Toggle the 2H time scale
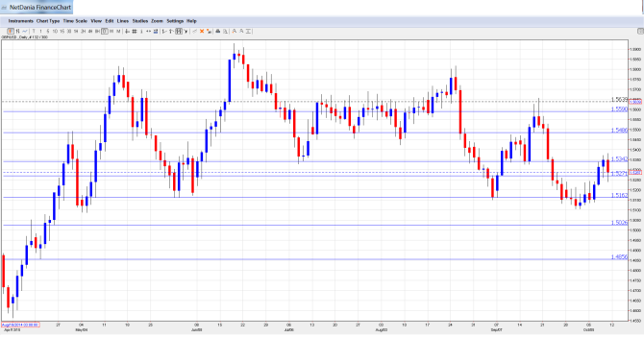644x362 pixels. [83, 31]
